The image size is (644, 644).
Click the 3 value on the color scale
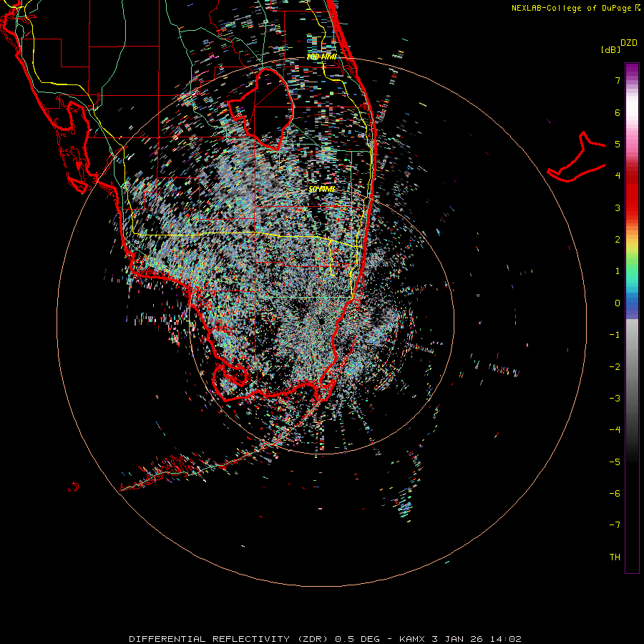click(618, 208)
